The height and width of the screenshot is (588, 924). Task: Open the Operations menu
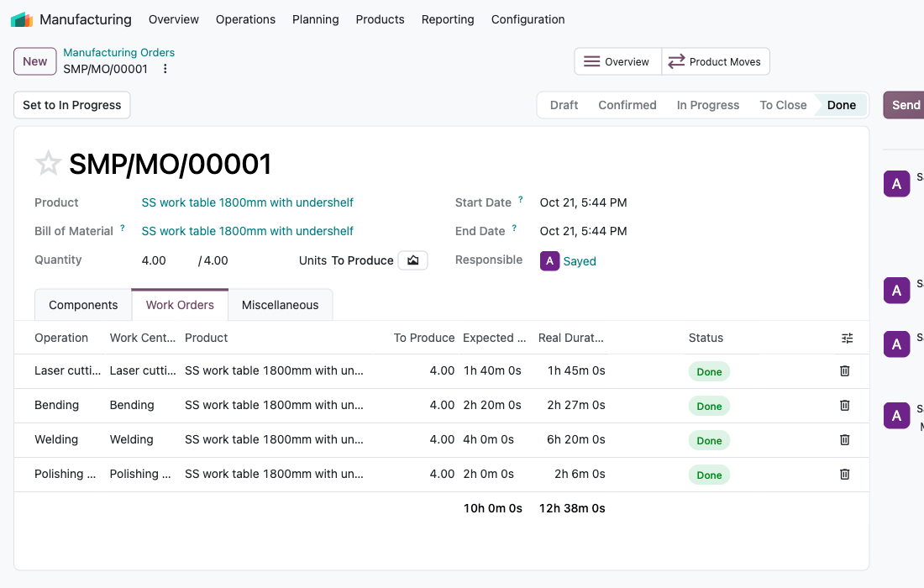pyautogui.click(x=246, y=19)
